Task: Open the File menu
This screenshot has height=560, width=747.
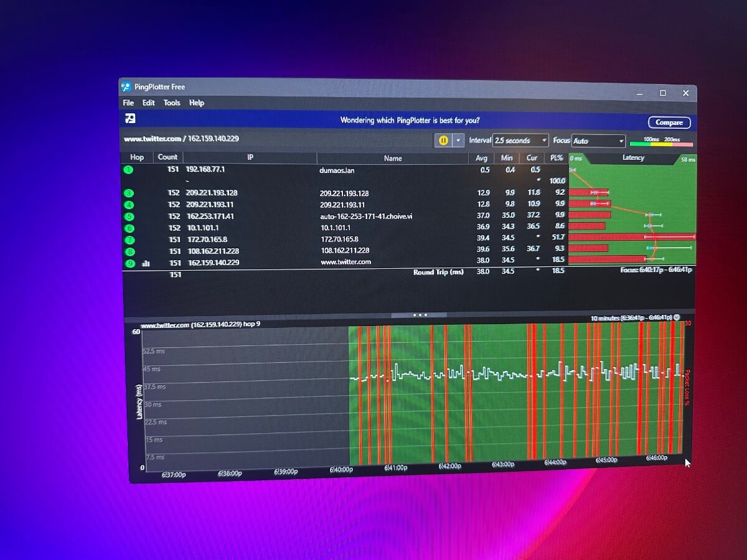Action: [128, 103]
